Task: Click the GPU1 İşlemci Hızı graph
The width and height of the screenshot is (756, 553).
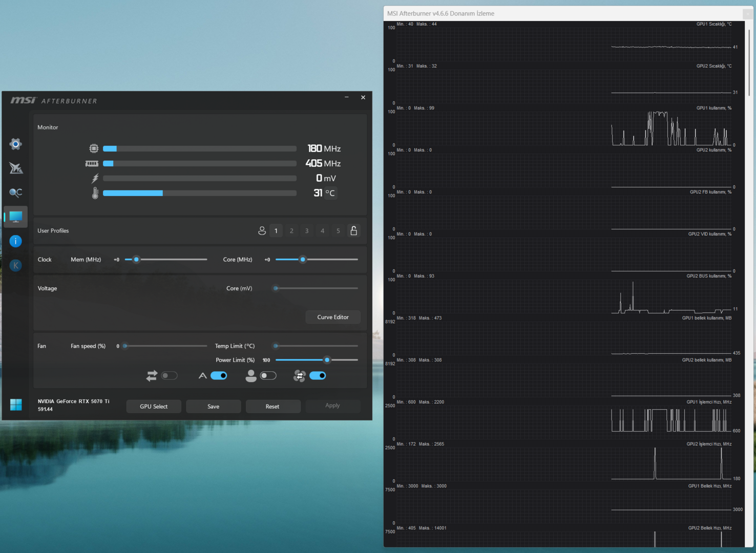Action: (564, 422)
